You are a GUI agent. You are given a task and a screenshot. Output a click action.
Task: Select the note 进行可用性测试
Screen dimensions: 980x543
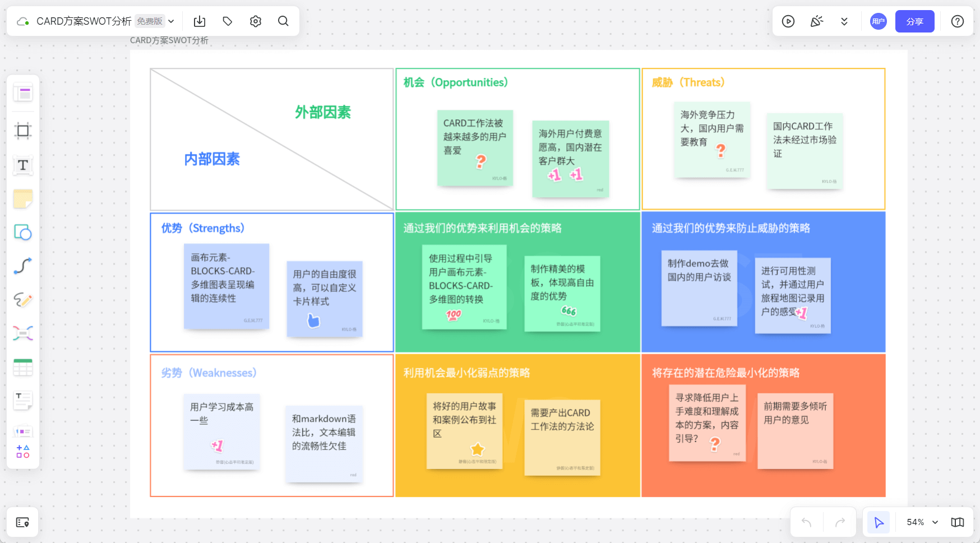[x=793, y=296]
